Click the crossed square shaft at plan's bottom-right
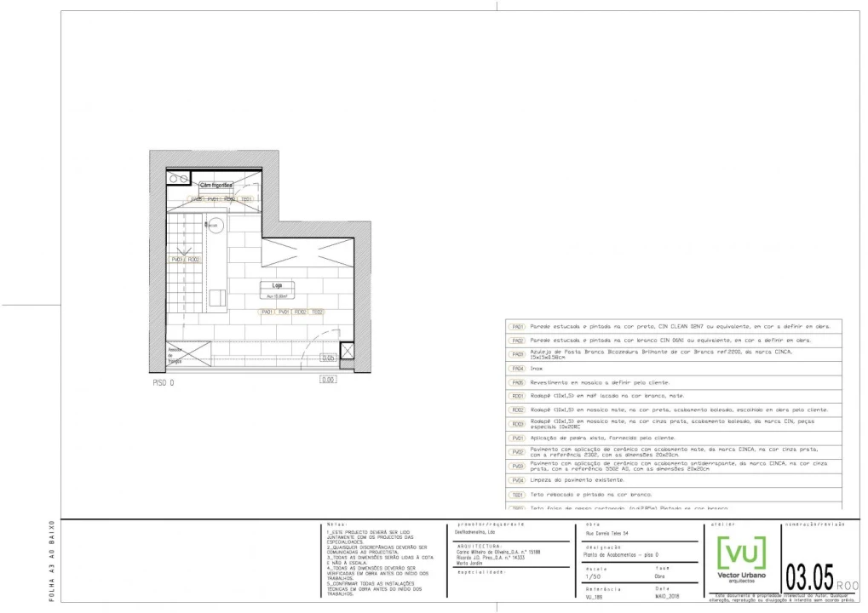The width and height of the screenshot is (868, 613). pos(346,351)
